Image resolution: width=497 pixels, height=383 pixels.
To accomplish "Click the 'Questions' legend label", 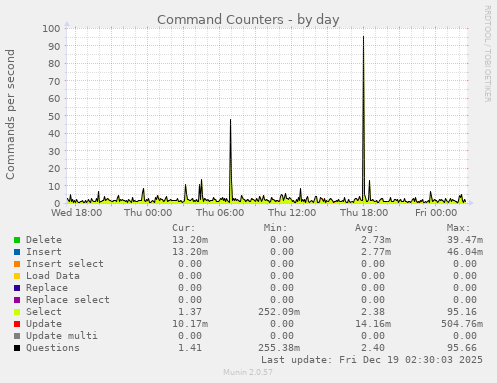I will pos(53,348).
